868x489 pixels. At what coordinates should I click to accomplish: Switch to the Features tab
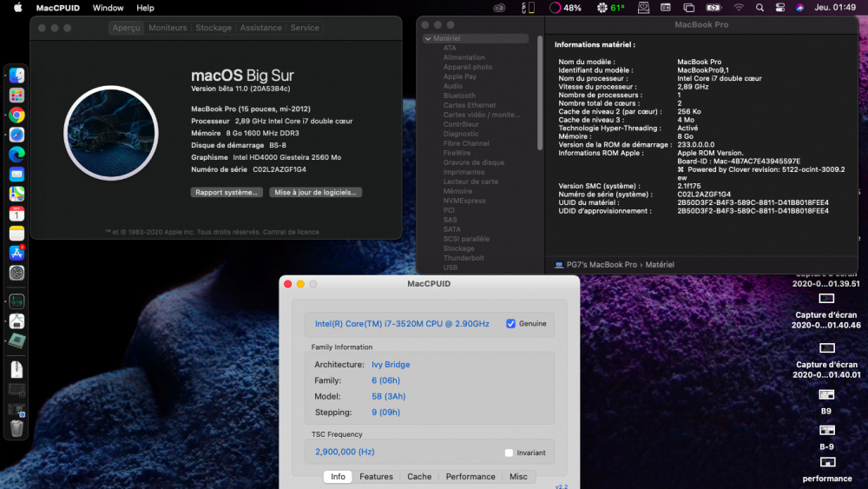[x=376, y=476]
